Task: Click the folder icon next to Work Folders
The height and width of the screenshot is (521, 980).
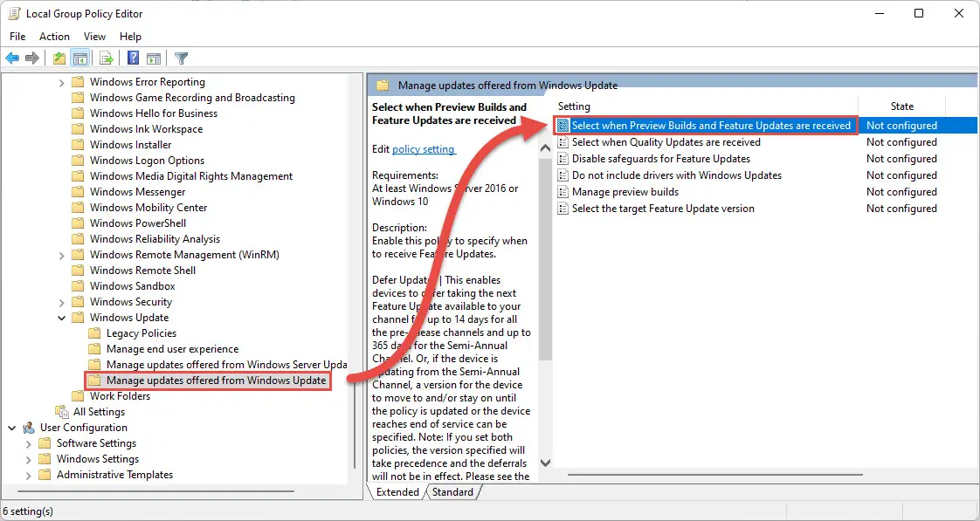Action: pos(78,396)
